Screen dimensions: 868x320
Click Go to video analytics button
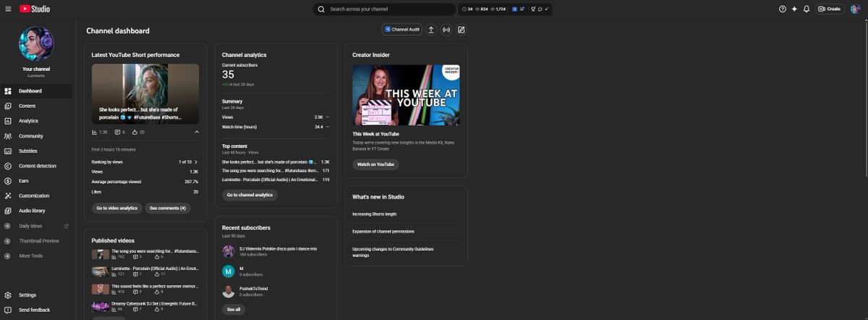click(x=116, y=208)
